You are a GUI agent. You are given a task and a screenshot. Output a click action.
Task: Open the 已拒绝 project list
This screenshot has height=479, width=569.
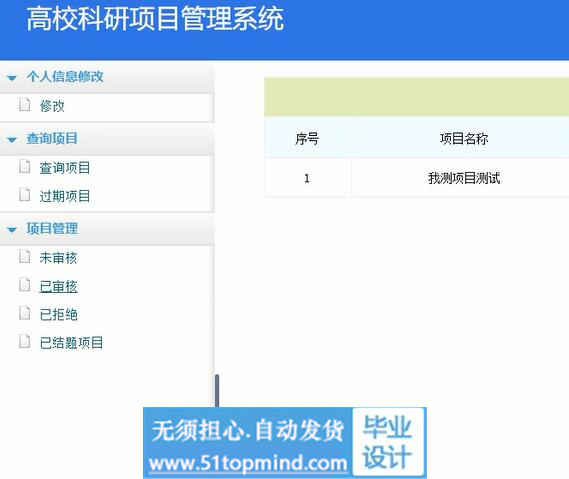58,314
